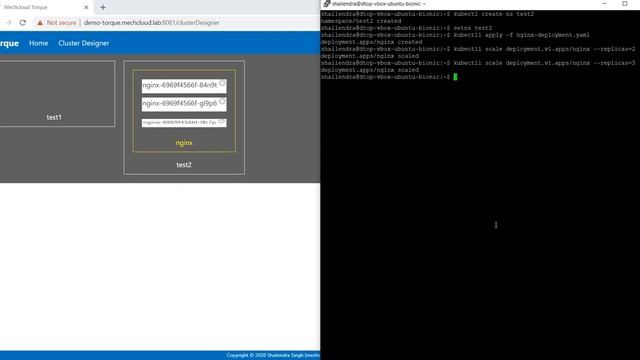Click the scale --replicas=2 command line
The width and height of the screenshot is (640, 360).
click(478, 49)
